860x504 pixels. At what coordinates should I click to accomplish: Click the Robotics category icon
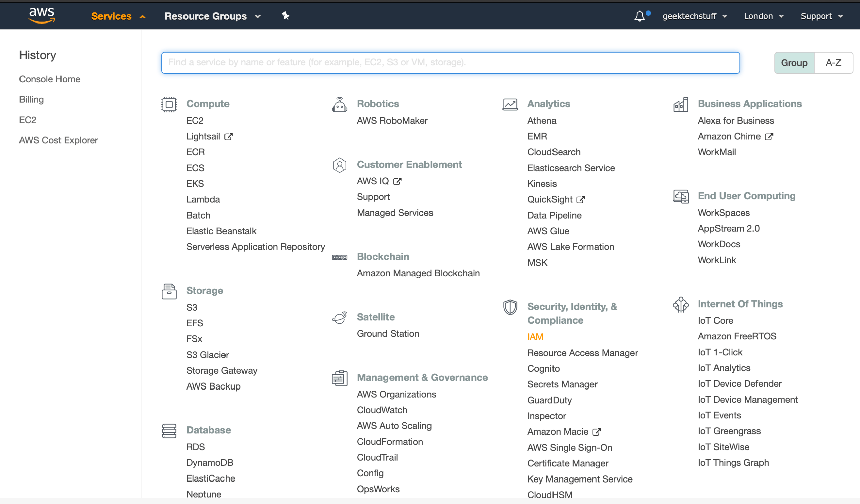click(339, 104)
